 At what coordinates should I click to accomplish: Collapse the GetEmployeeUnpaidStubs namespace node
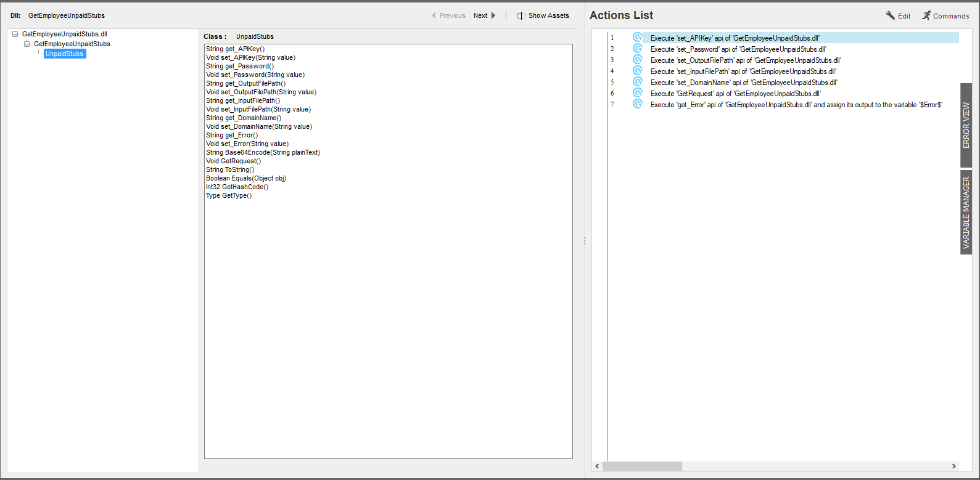point(27,44)
